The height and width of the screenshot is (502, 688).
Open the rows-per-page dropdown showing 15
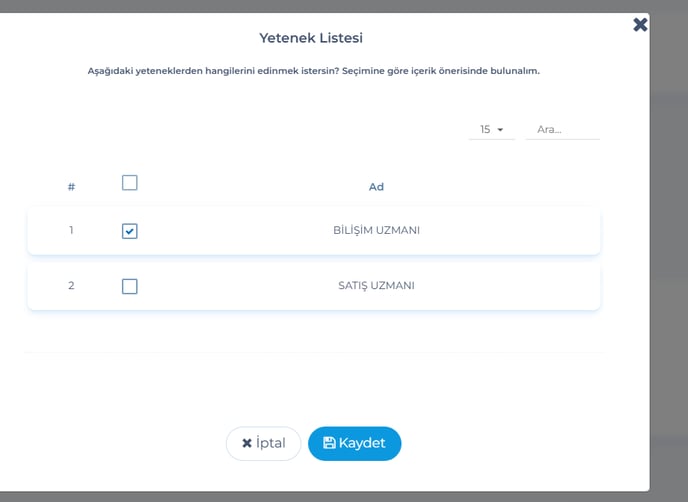click(x=491, y=129)
